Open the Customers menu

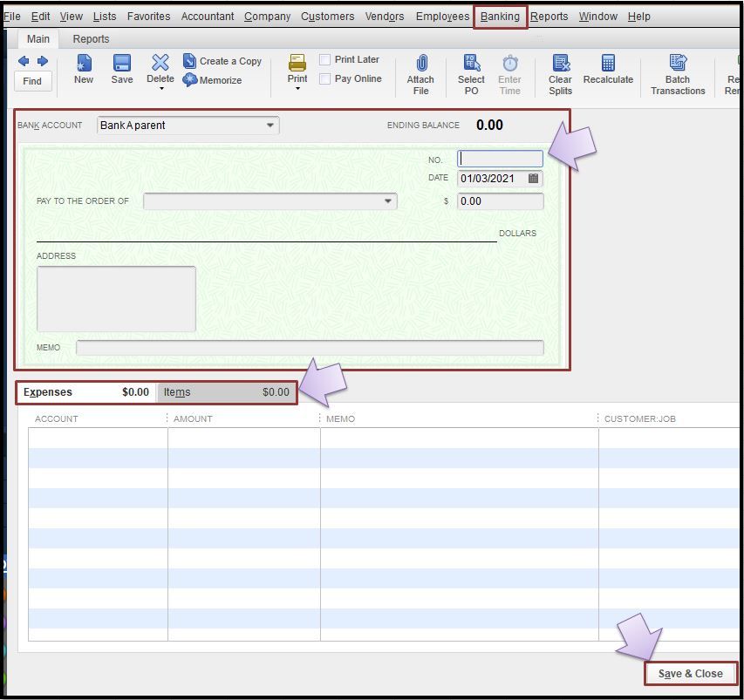point(327,16)
